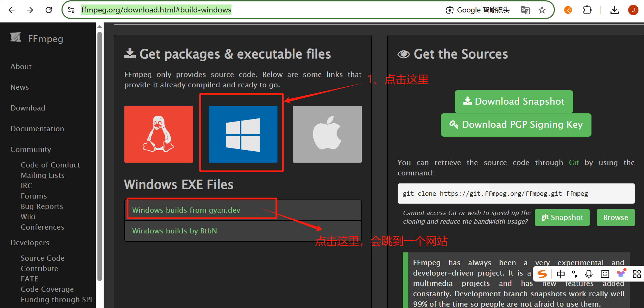Image resolution: width=644 pixels, height=308 pixels.
Task: Open the Community sidebar section
Action: coord(31,149)
